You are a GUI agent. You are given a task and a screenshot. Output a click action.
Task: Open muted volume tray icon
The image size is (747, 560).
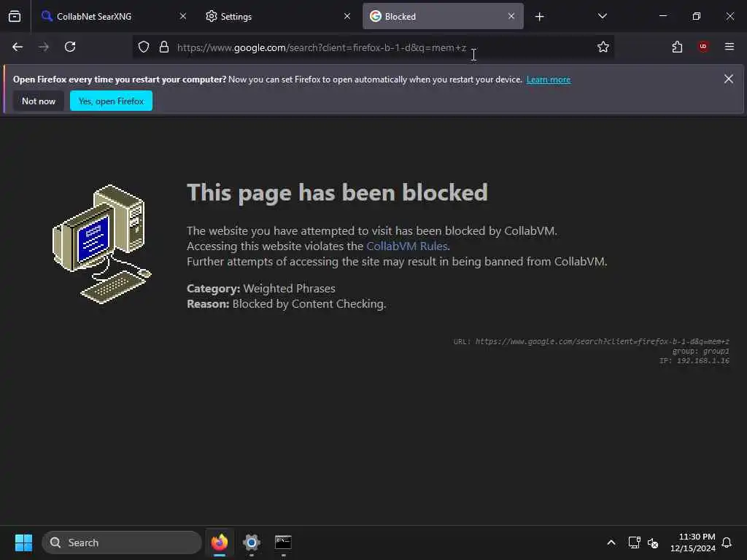(x=653, y=542)
